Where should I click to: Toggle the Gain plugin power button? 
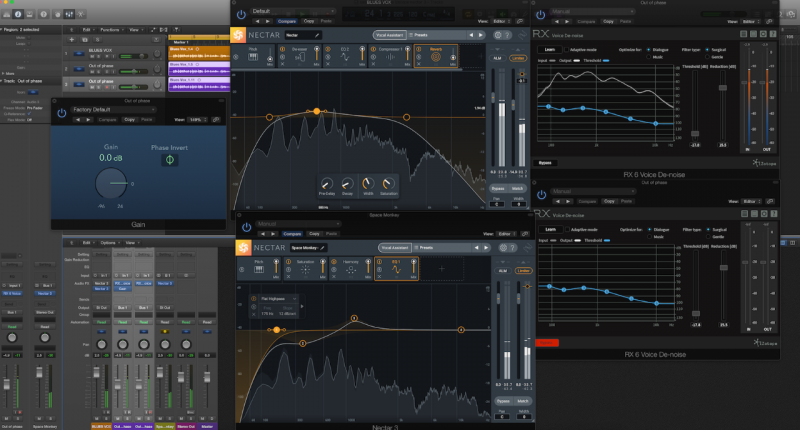(x=62, y=113)
